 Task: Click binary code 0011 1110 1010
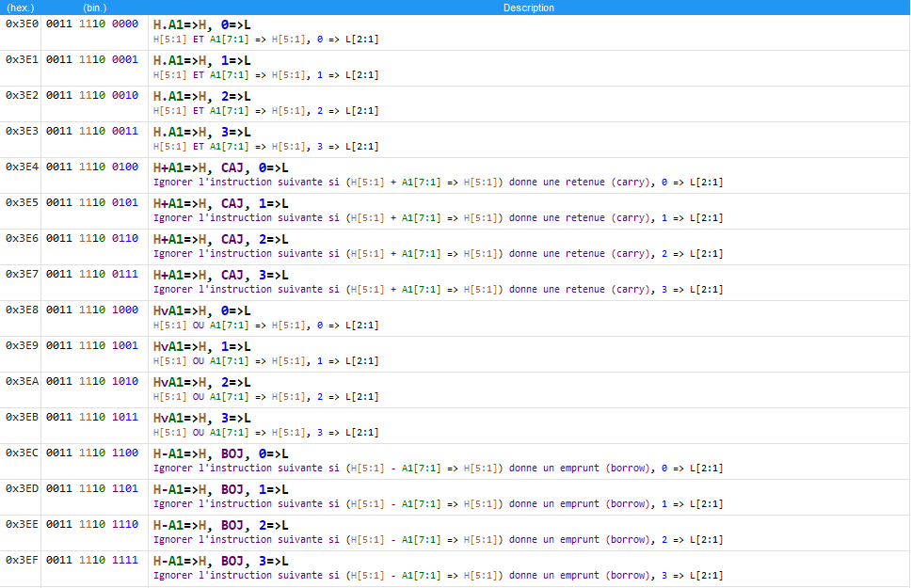(92, 381)
